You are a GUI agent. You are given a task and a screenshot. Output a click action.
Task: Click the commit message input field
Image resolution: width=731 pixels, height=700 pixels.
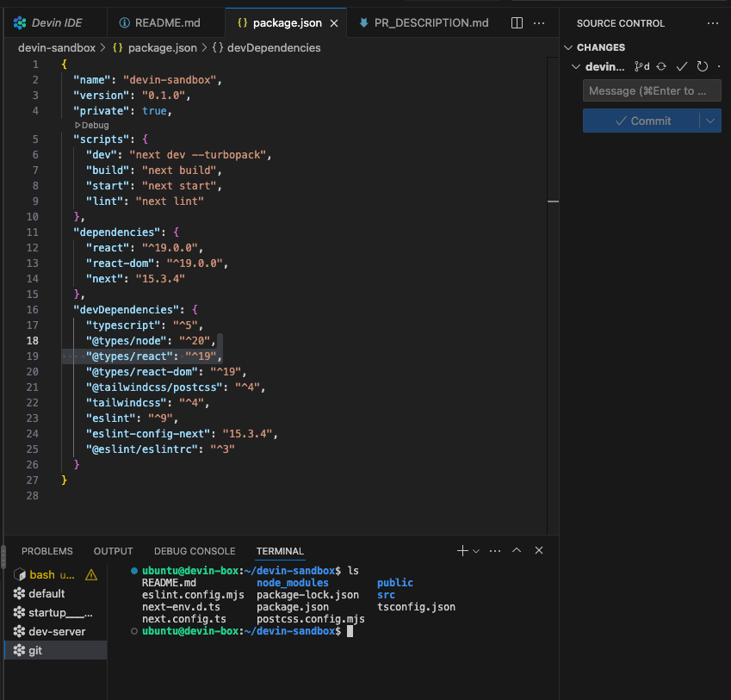(652, 91)
